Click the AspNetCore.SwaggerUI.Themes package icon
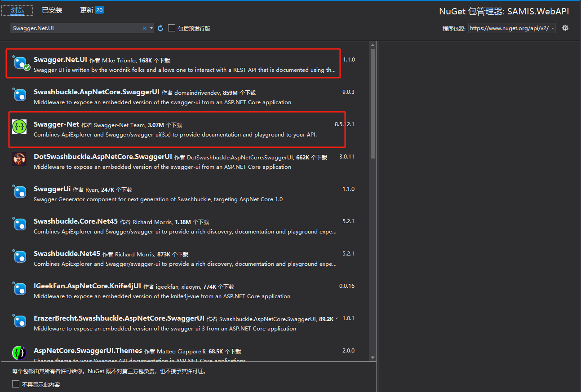The height and width of the screenshot is (392, 581). point(19,353)
